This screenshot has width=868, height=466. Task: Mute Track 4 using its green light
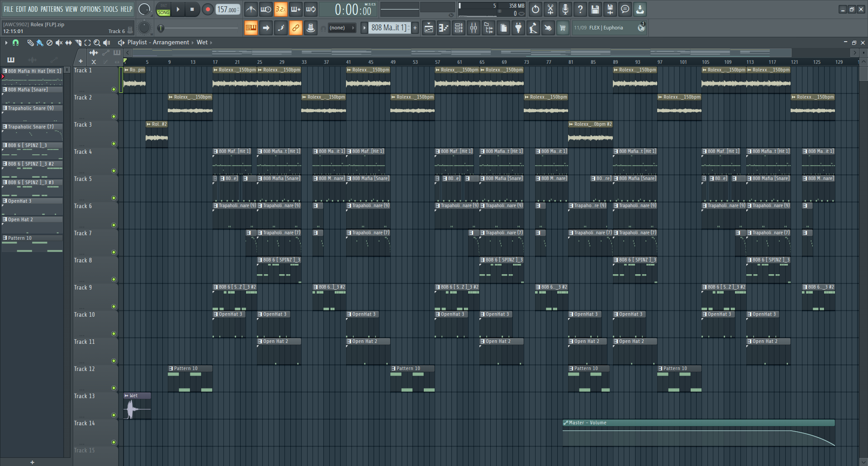pos(114,171)
